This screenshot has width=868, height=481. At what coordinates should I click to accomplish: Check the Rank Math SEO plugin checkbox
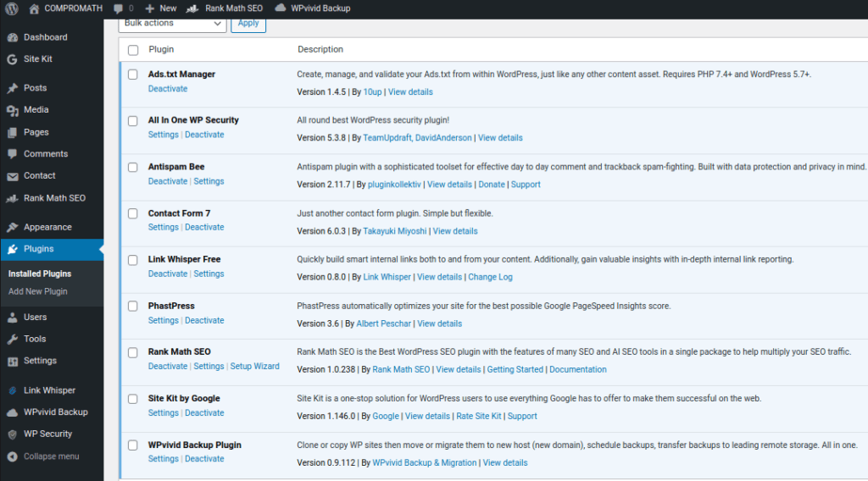pyautogui.click(x=133, y=352)
